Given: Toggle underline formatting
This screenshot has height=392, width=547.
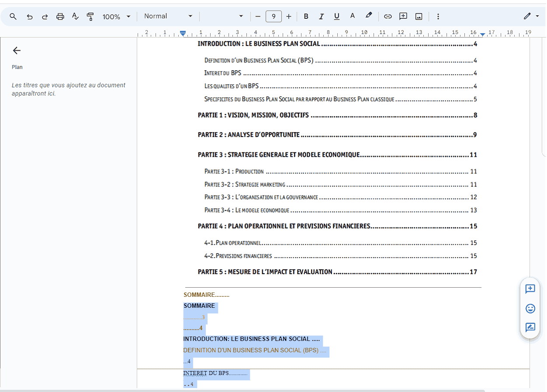Looking at the screenshot, I should [336, 17].
